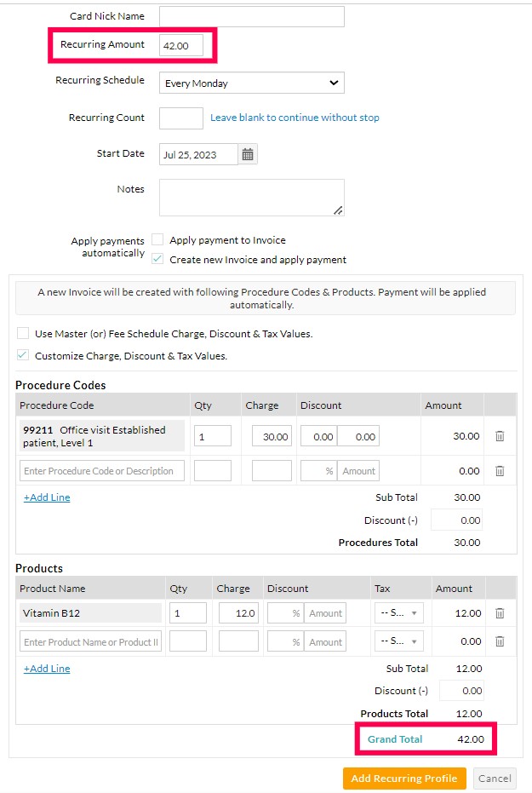Viewport: 532px width, 793px height.
Task: Open the Recurring Schedule dropdown
Action: (251, 83)
